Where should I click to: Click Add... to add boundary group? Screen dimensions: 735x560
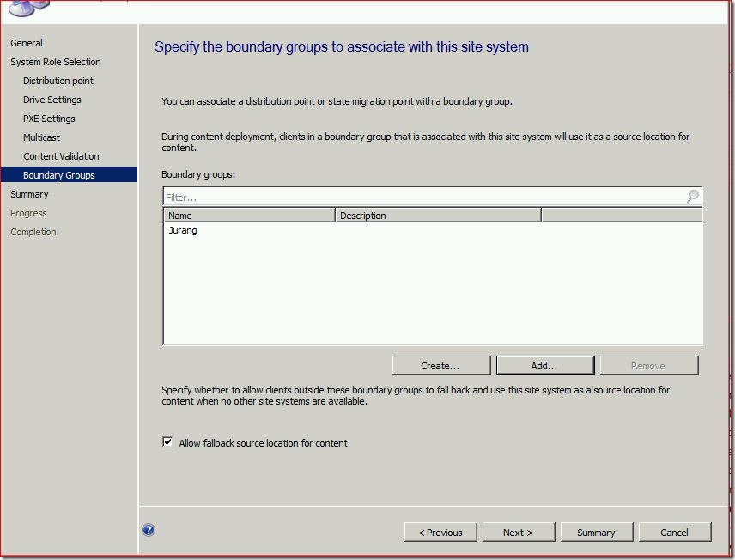(544, 366)
